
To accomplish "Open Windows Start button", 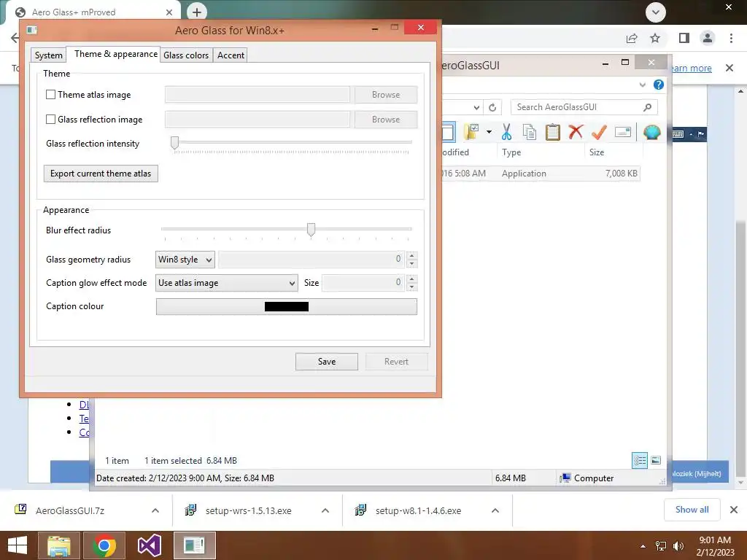I will pyautogui.click(x=18, y=545).
